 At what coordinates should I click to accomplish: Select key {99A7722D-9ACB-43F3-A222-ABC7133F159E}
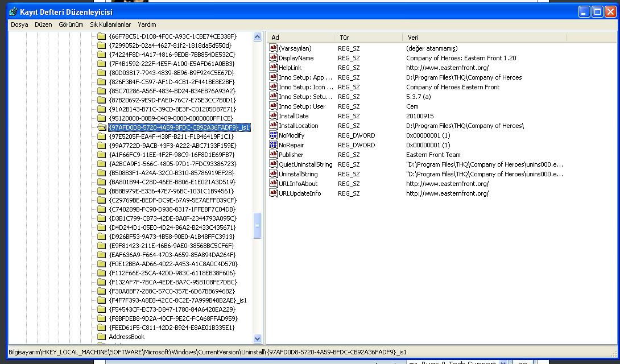click(x=173, y=146)
